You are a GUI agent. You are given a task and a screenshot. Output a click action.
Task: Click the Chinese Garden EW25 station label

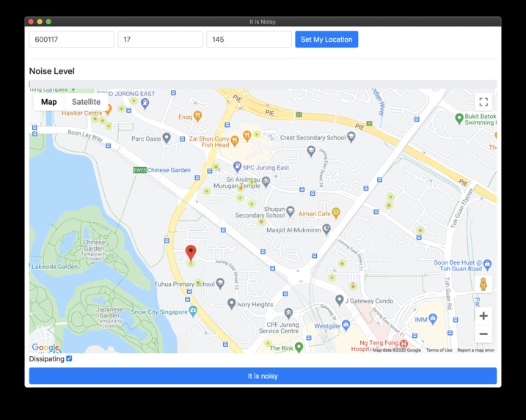tap(162, 170)
